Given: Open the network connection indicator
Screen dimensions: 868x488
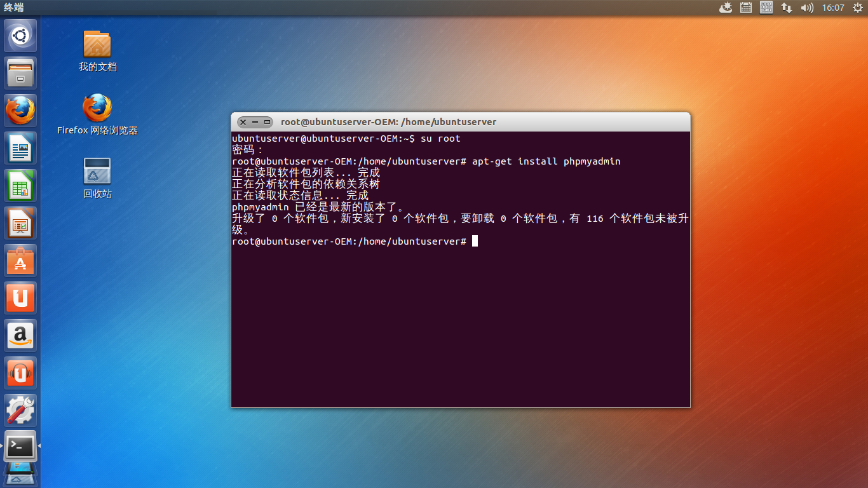Looking at the screenshot, I should pyautogui.click(x=787, y=8).
